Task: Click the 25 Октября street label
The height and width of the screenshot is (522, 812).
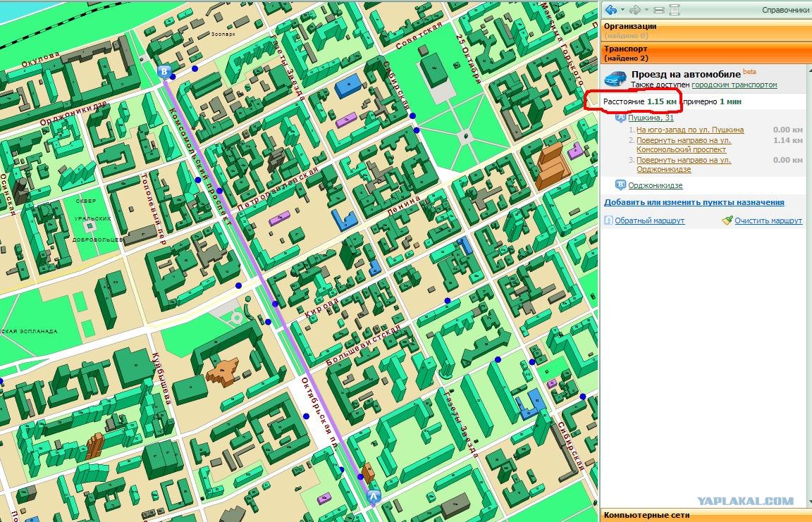Action: 468,58
